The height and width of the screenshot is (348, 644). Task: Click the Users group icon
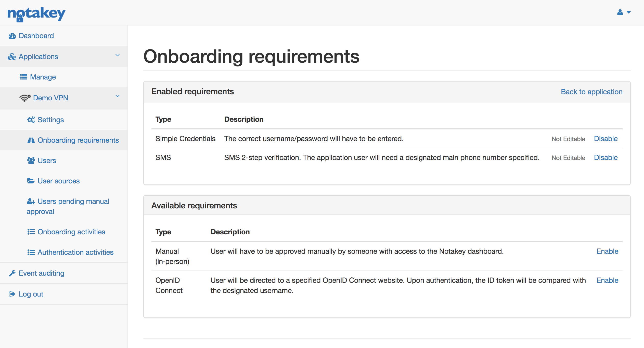pos(31,160)
